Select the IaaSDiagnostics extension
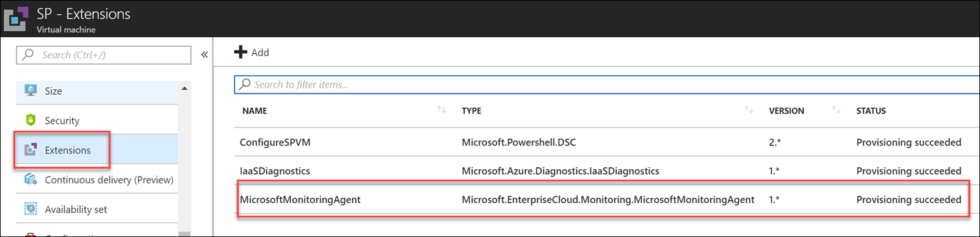 coord(275,171)
